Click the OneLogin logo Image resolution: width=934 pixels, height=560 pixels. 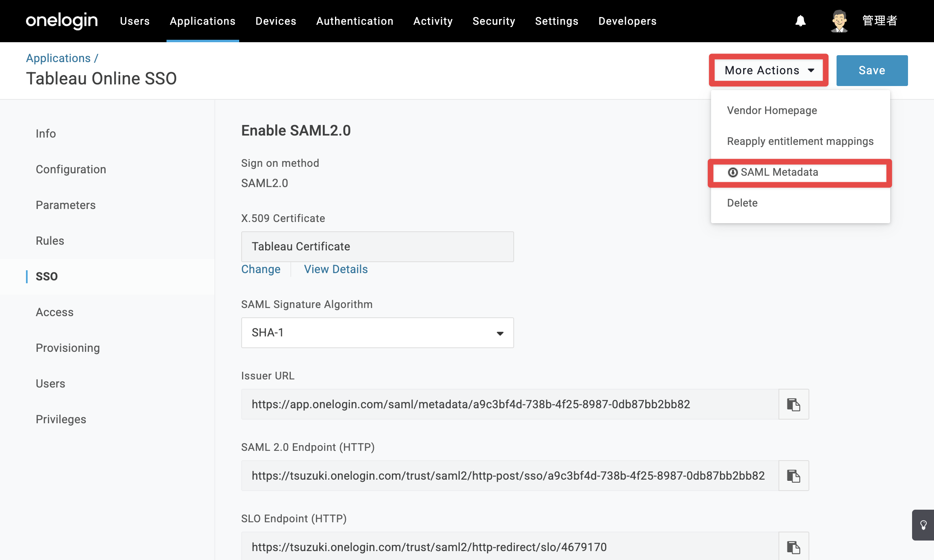coord(62,21)
